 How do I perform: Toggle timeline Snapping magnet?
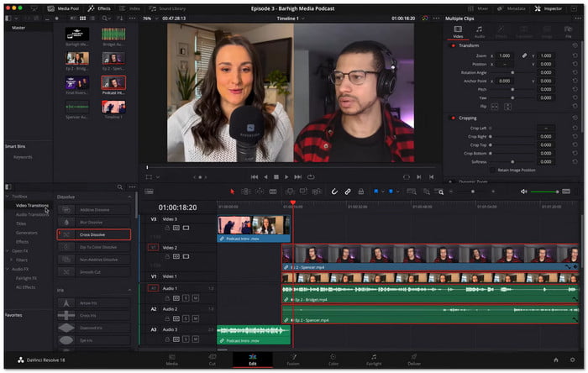pyautogui.click(x=334, y=192)
